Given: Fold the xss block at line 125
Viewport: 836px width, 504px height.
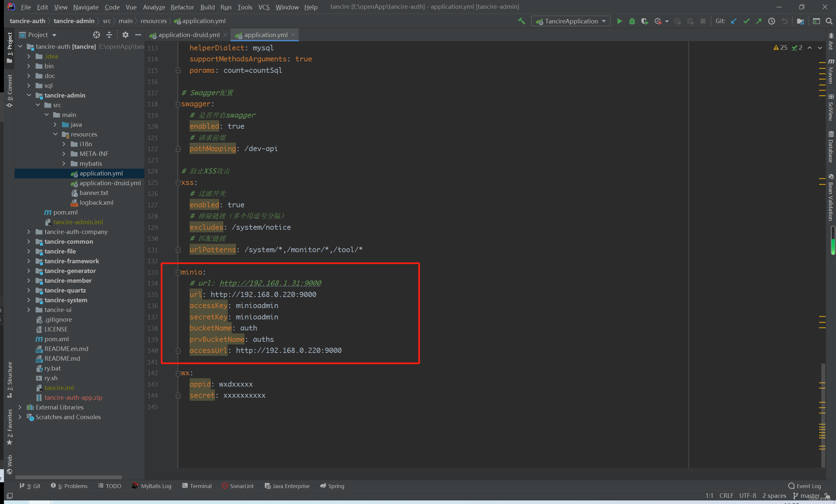Looking at the screenshot, I should [178, 183].
